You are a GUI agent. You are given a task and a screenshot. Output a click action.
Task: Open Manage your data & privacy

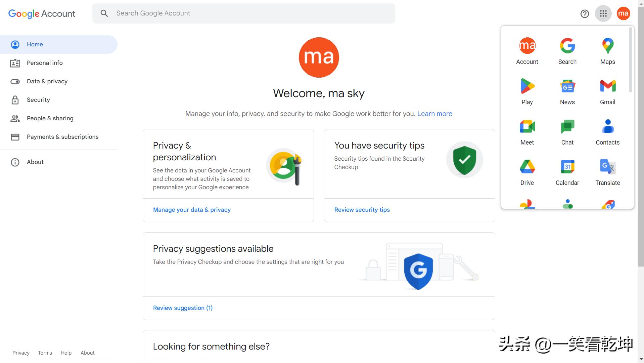click(x=192, y=209)
